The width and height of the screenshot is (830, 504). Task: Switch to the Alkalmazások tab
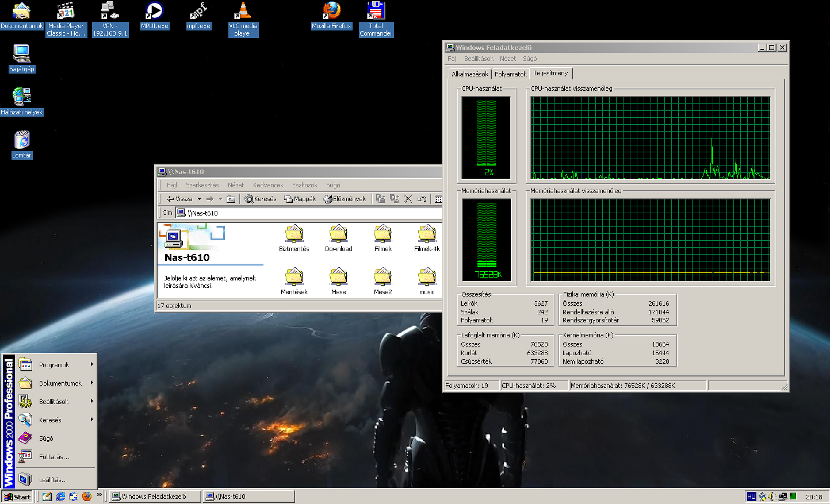pyautogui.click(x=469, y=74)
